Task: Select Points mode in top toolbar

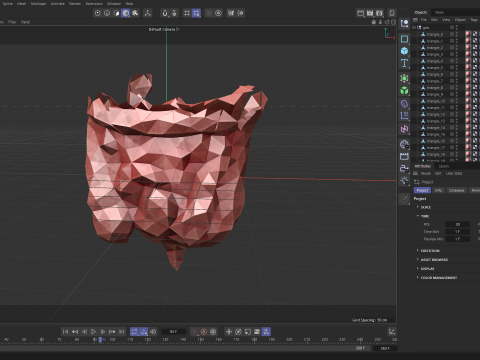Action: [97, 13]
